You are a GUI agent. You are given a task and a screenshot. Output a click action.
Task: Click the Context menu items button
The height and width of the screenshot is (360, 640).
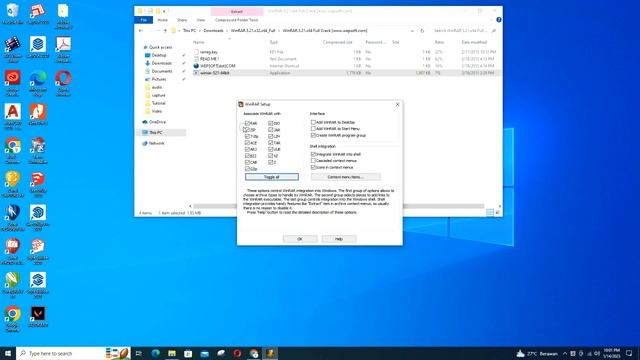coord(345,177)
